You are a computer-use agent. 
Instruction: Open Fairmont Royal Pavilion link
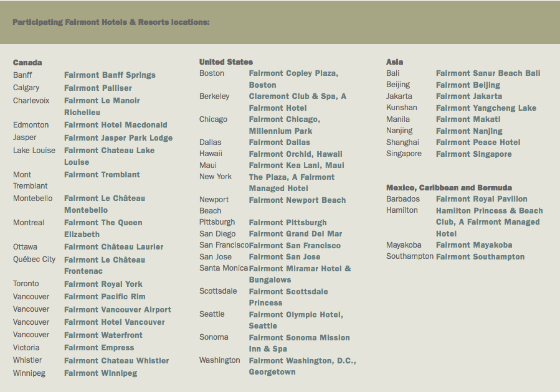coord(482,199)
